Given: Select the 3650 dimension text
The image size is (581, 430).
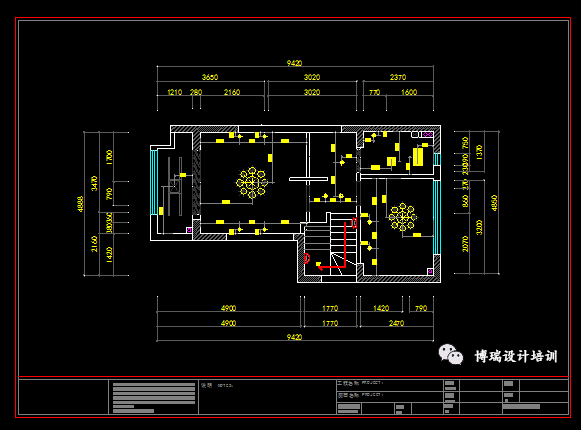Looking at the screenshot, I should coord(210,77).
